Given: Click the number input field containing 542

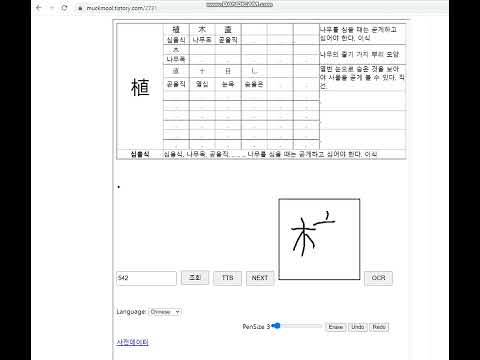Looking at the screenshot, I should click(x=146, y=278).
